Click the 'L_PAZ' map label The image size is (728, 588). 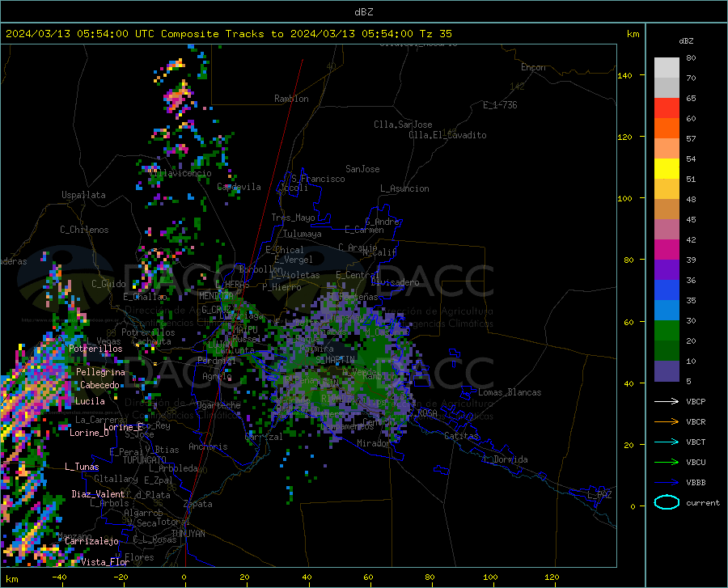pos(599,495)
